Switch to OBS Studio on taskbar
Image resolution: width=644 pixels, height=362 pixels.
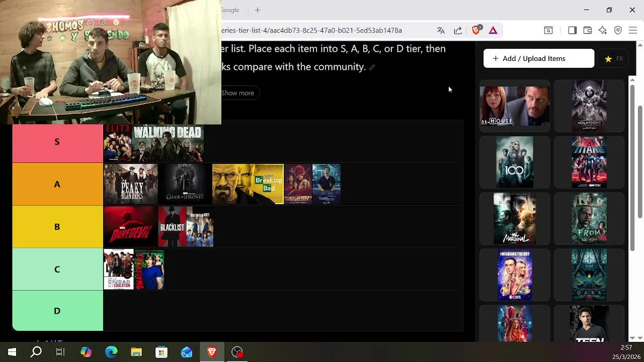click(237, 352)
